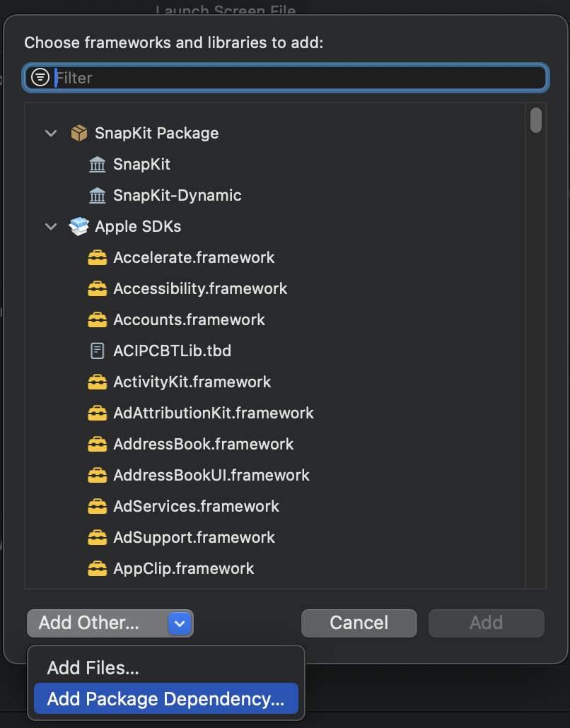Click the frameworks list scrollbar thumb
The image size is (570, 728).
[x=536, y=120]
